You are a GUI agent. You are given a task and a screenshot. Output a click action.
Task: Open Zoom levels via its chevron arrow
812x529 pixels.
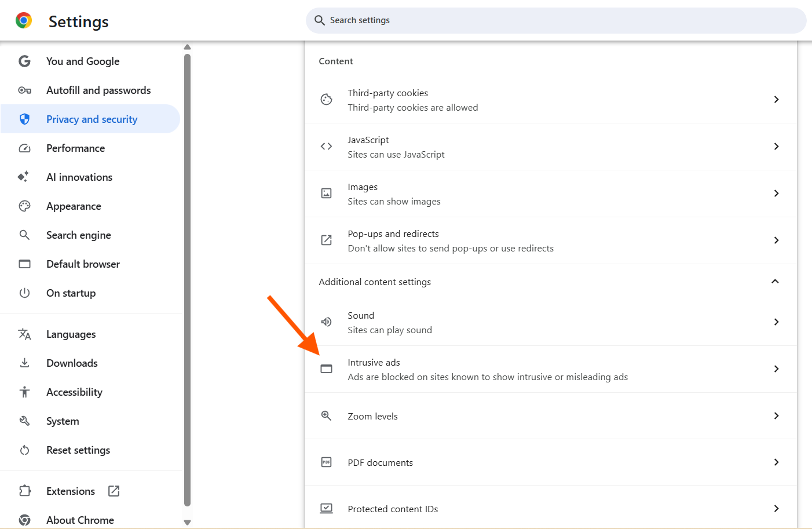coord(777,415)
